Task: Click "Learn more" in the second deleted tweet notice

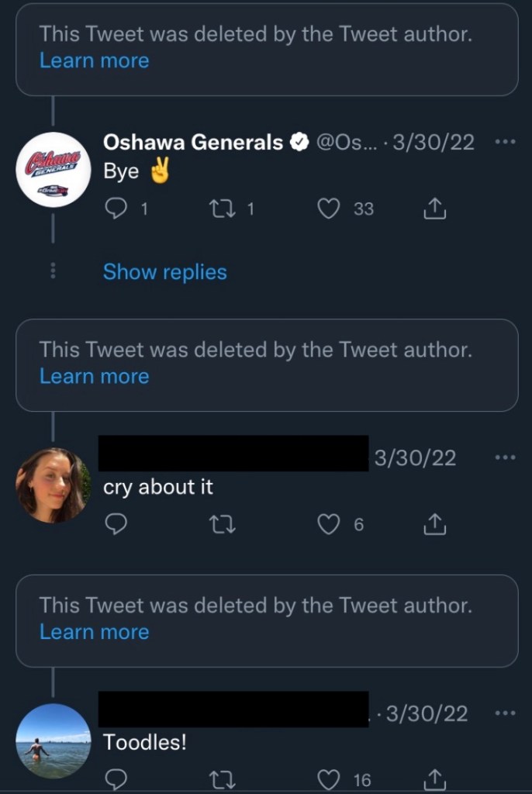Action: point(94,376)
